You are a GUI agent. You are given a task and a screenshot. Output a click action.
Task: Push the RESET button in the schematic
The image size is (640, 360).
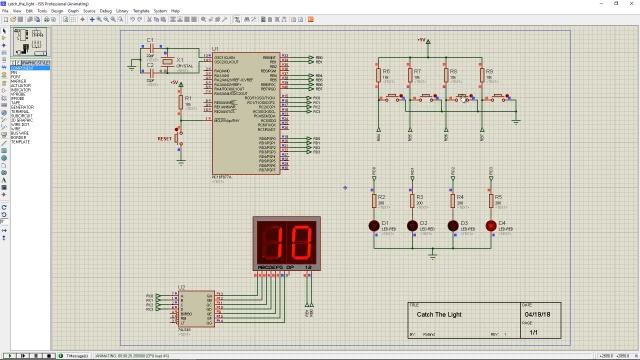pyautogui.click(x=178, y=138)
